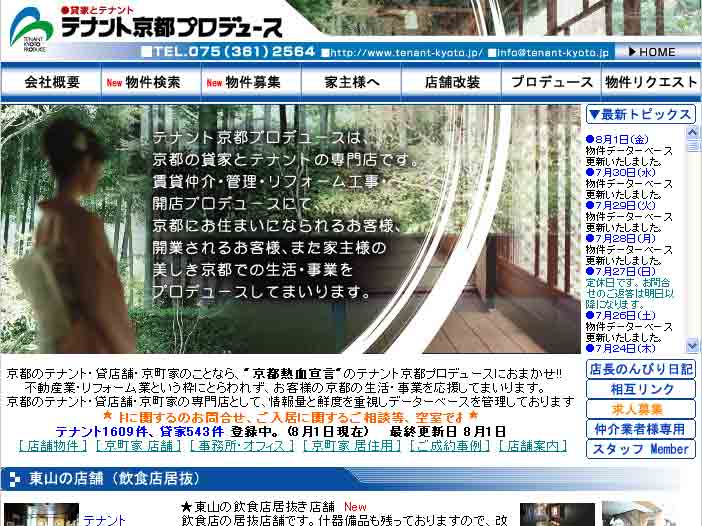Open 仲介業者様専用 button

[x=641, y=429]
